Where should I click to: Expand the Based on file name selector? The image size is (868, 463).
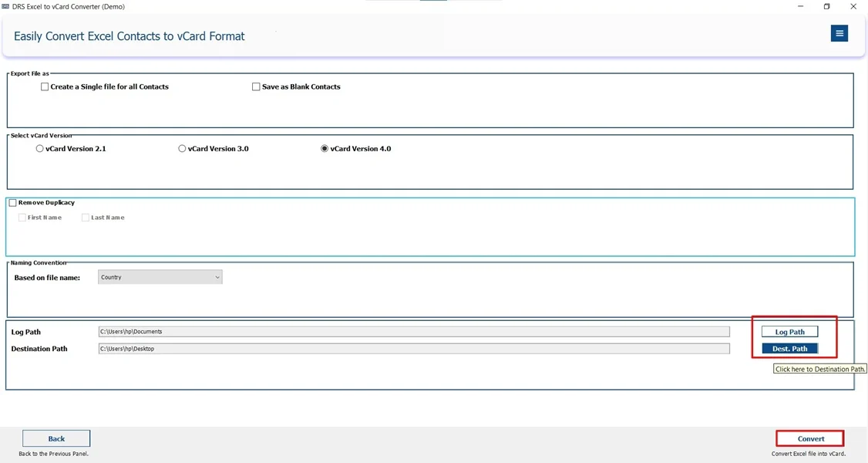coord(218,277)
